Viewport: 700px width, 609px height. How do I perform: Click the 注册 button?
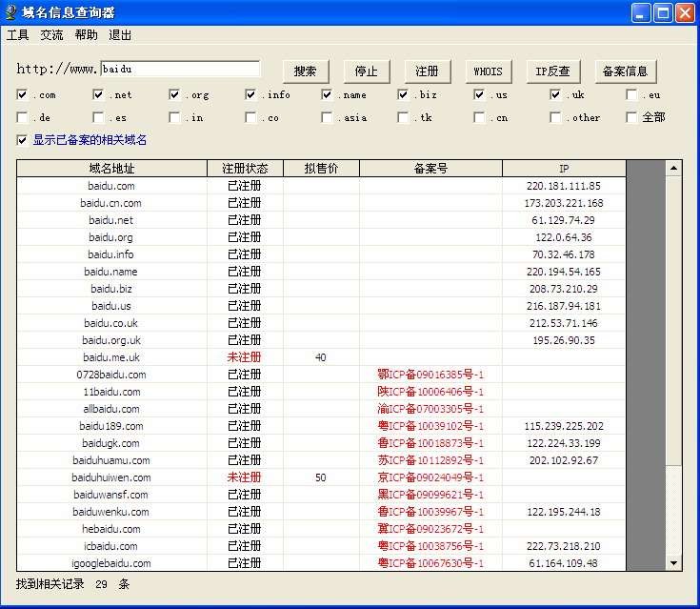pyautogui.click(x=427, y=71)
